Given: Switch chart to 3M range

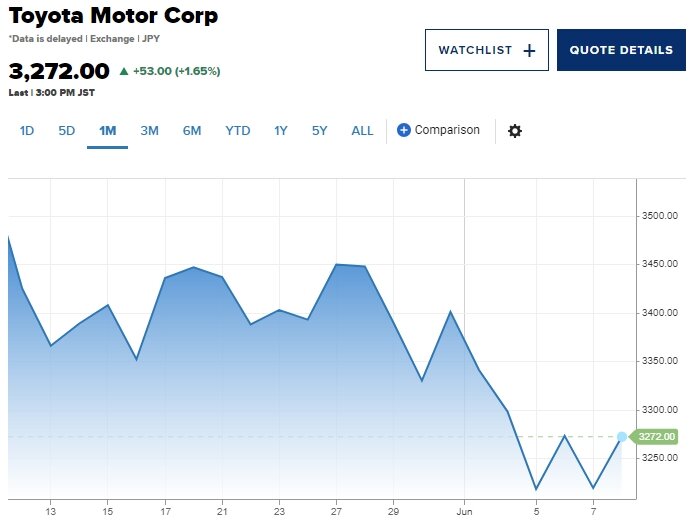Looking at the screenshot, I should click(x=149, y=131).
